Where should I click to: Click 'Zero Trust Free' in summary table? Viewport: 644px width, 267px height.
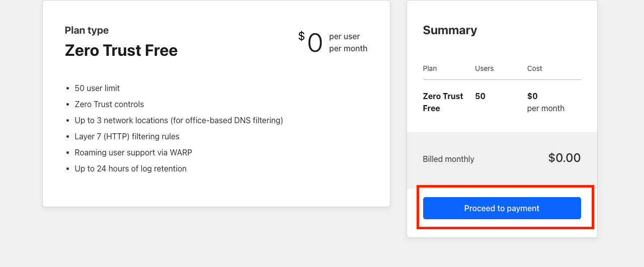click(x=443, y=102)
